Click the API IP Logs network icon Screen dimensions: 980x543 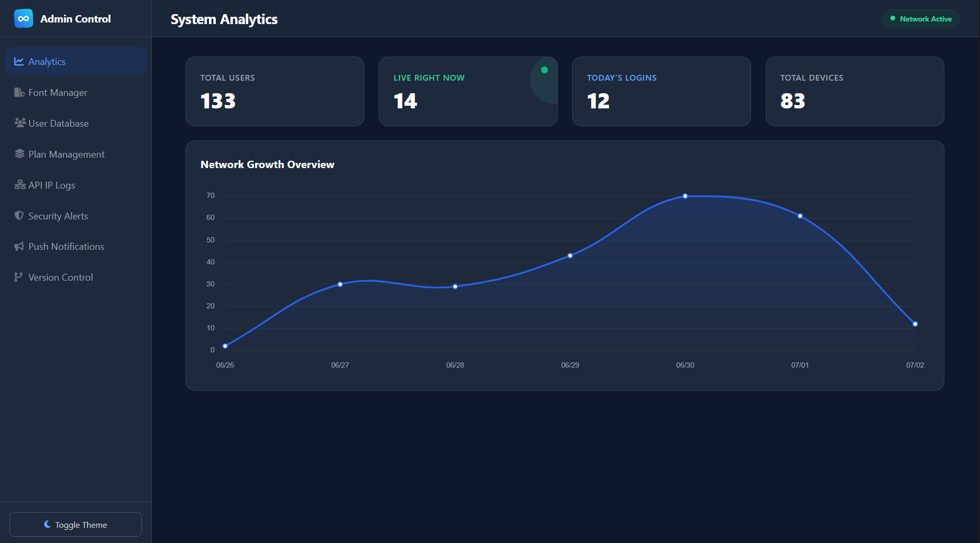[x=20, y=184]
